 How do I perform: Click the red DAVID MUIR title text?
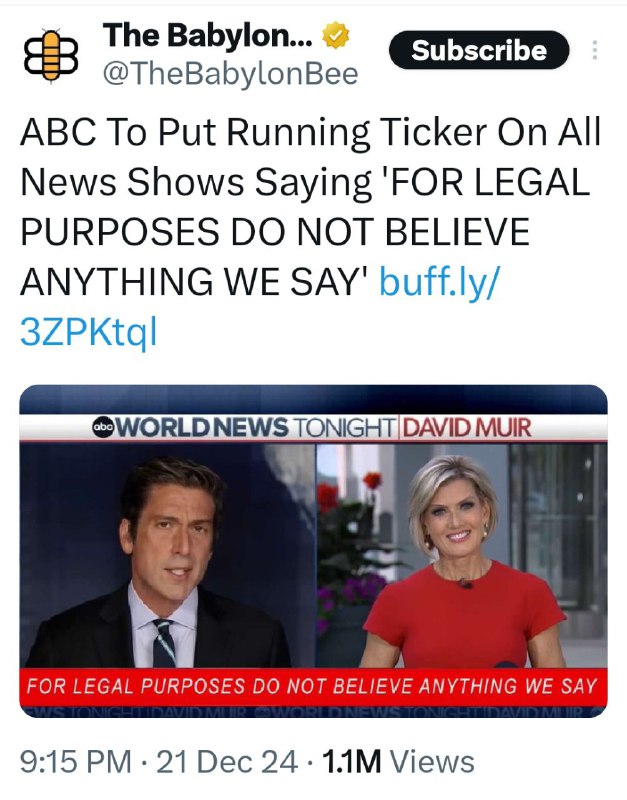click(x=468, y=428)
